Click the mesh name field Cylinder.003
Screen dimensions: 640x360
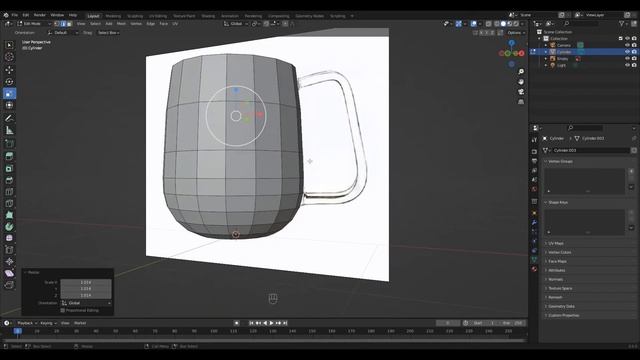click(590, 151)
